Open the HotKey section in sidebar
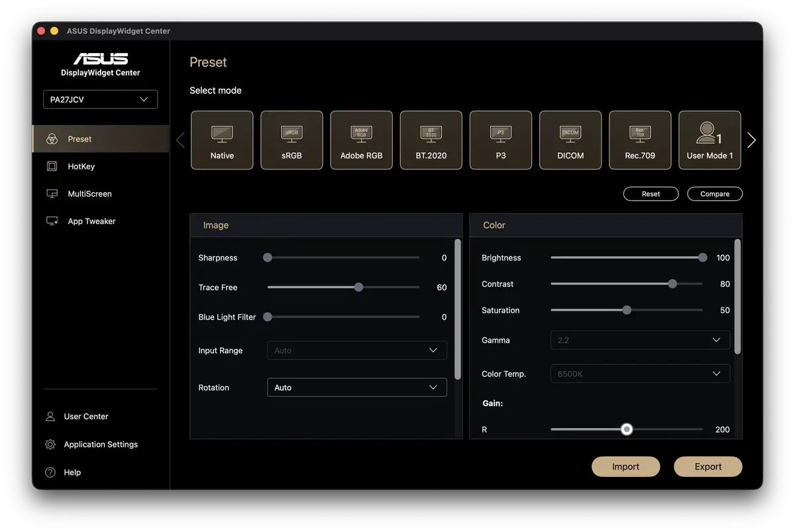The height and width of the screenshot is (532, 795). tap(101, 166)
